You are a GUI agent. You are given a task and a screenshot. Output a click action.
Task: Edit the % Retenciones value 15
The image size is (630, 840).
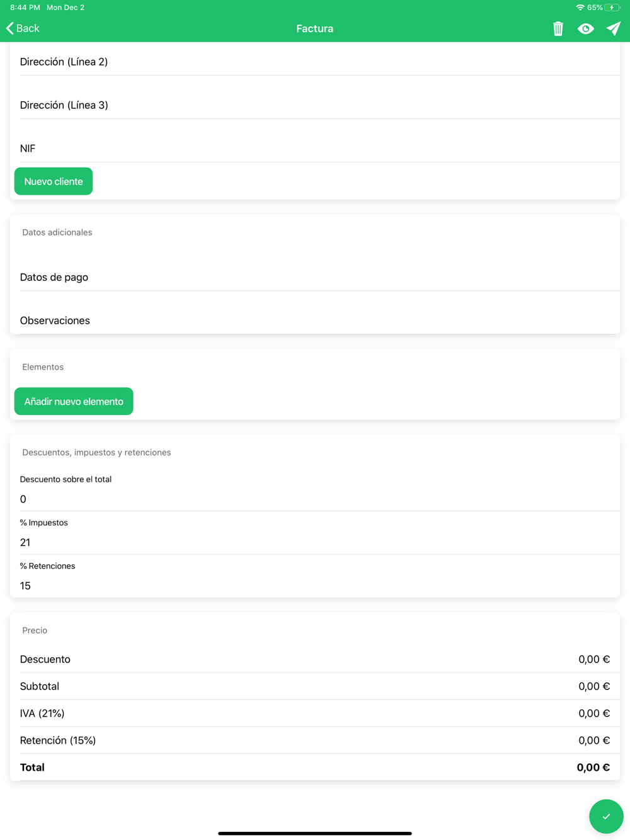coord(320,586)
